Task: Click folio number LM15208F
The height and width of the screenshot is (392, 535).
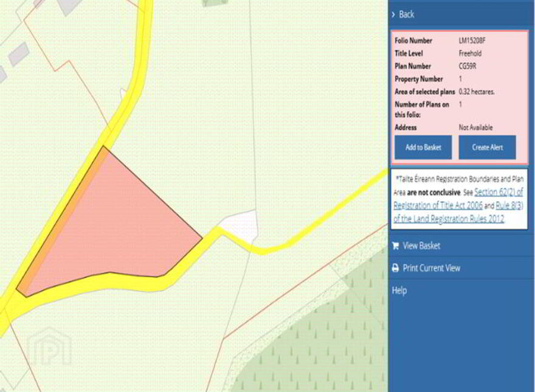Action: click(x=472, y=41)
